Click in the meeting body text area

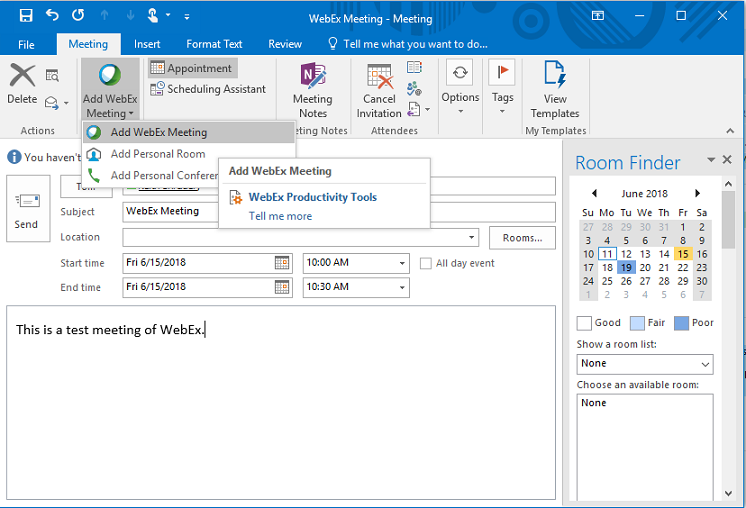point(281,402)
